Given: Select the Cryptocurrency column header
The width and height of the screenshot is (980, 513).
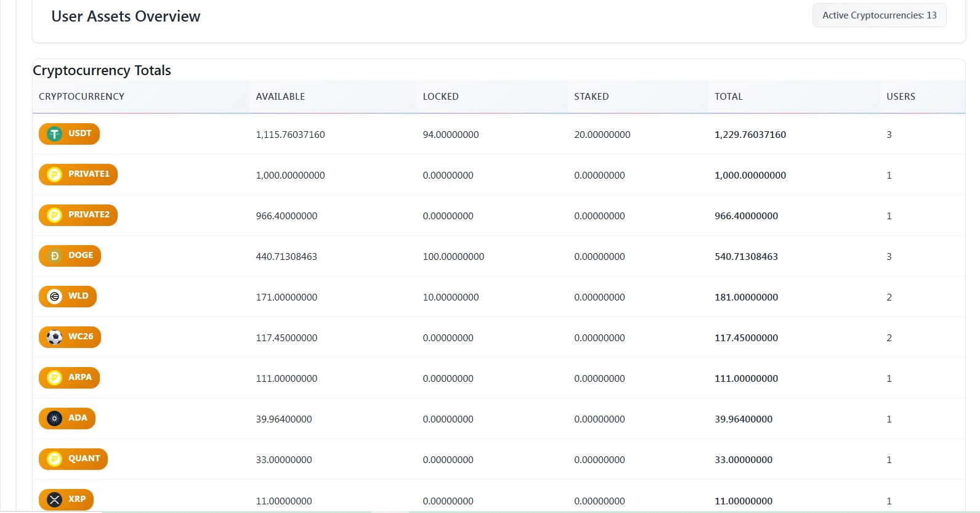Looking at the screenshot, I should [x=81, y=97].
